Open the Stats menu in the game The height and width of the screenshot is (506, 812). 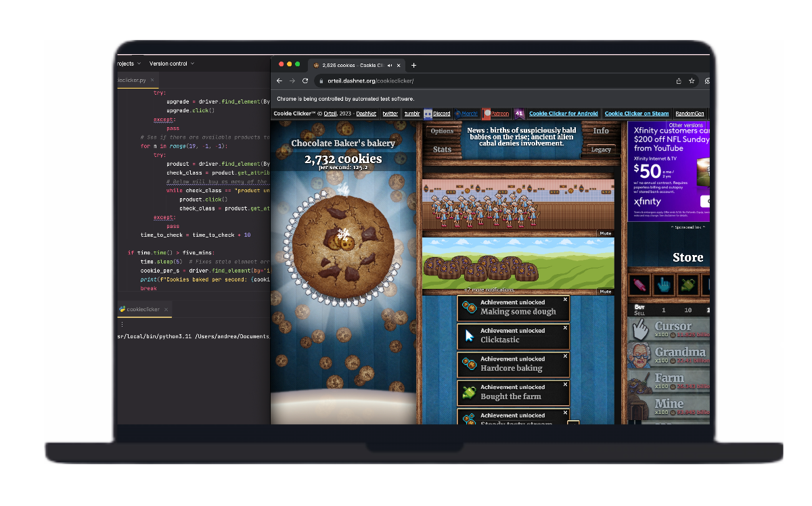tap(442, 149)
